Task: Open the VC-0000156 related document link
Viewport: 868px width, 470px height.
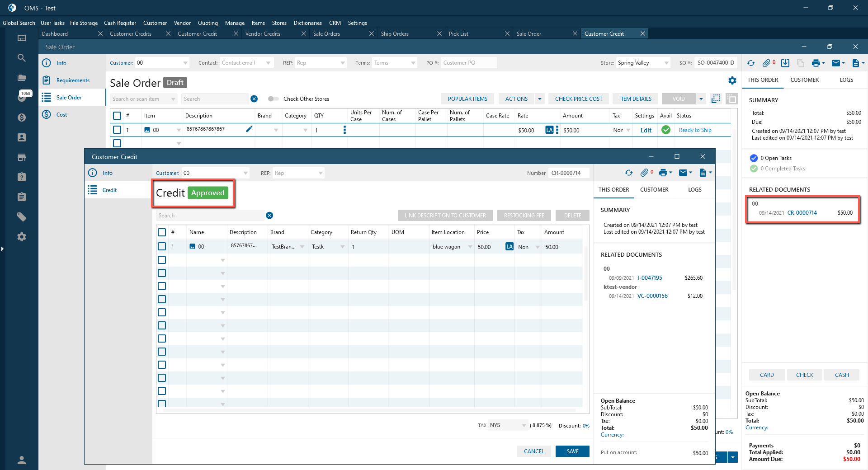Action: [652, 296]
